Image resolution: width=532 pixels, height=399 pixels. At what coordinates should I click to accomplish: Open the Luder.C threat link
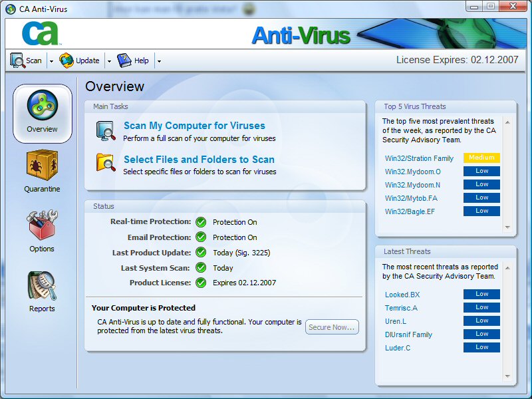click(x=397, y=348)
